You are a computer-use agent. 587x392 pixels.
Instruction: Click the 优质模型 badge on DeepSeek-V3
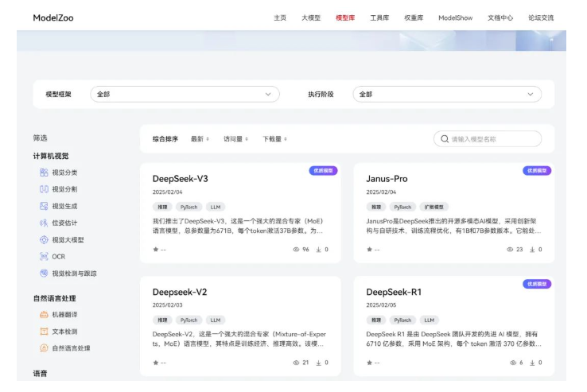tap(323, 171)
